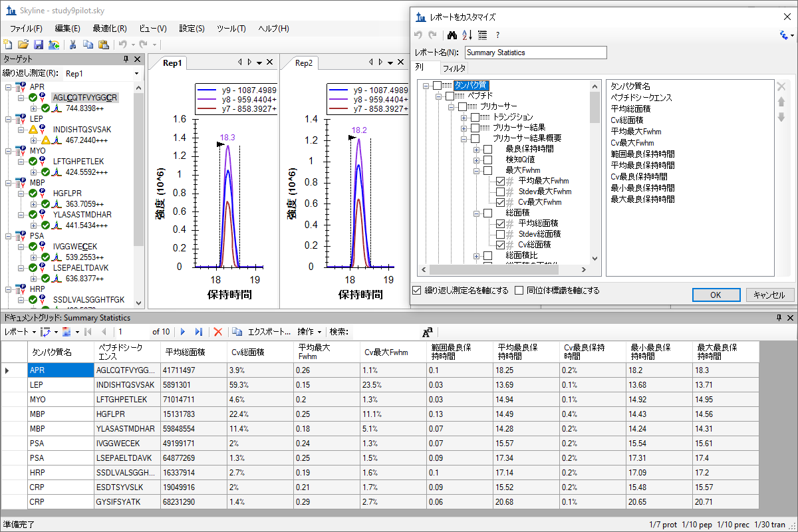Switch to the フィルタ tab
The width and height of the screenshot is (798, 532).
[454, 68]
